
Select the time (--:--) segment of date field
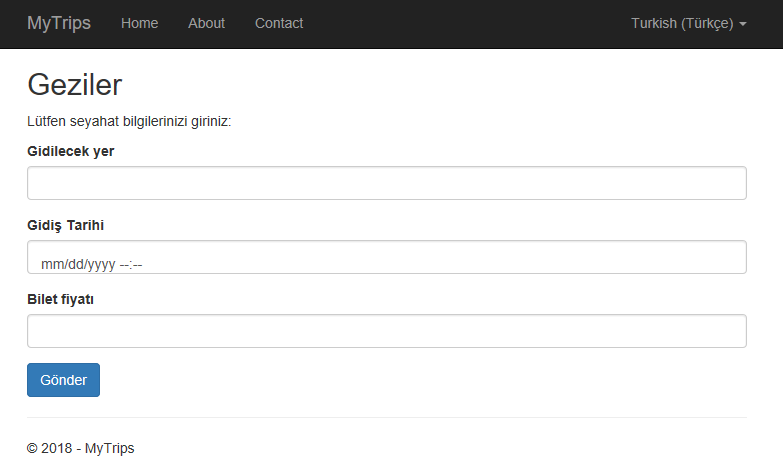point(131,265)
